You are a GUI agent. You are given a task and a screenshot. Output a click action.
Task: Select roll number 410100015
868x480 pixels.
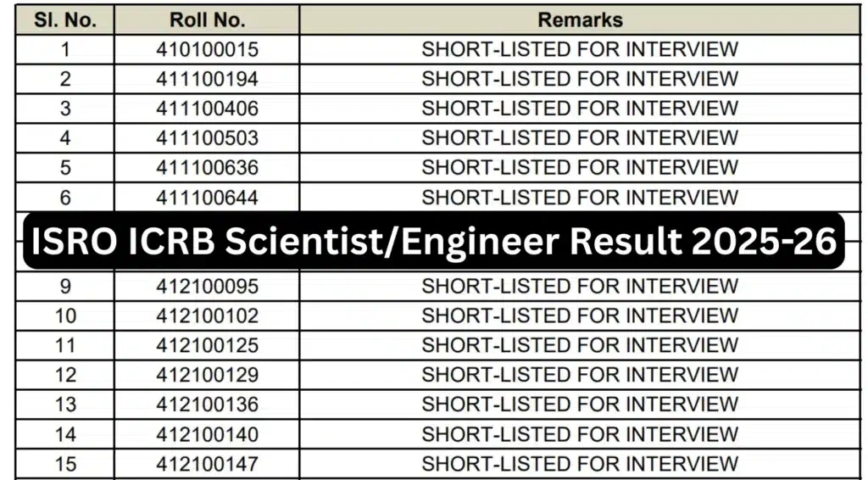click(x=207, y=49)
